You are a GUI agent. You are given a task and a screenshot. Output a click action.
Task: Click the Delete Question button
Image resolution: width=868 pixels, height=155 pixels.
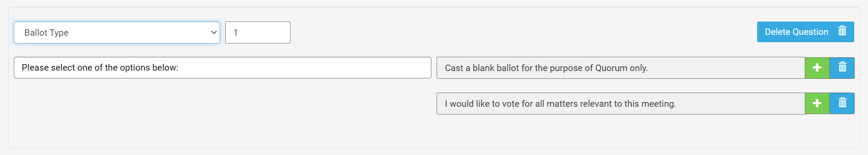(x=805, y=32)
